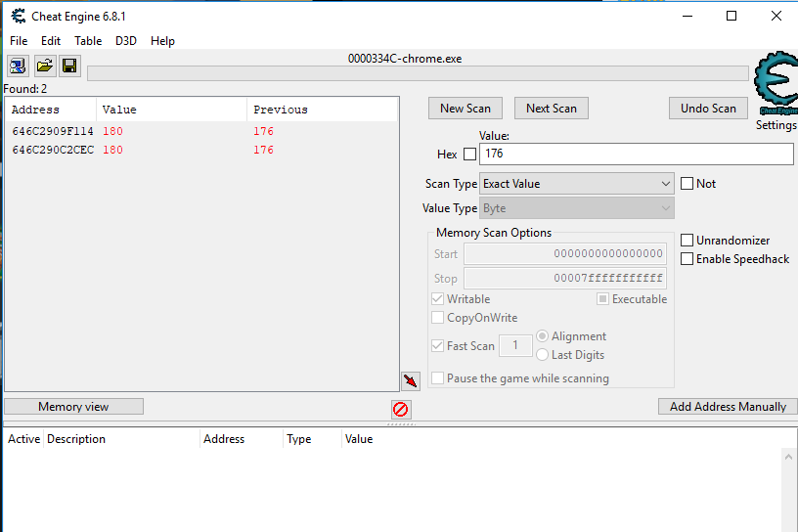798x532 pixels.
Task: Open the Value Type Byte dropdown
Action: (577, 208)
